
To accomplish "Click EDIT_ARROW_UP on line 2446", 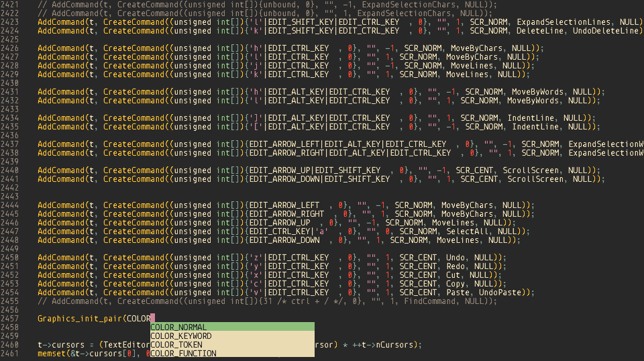I will tap(280, 223).
